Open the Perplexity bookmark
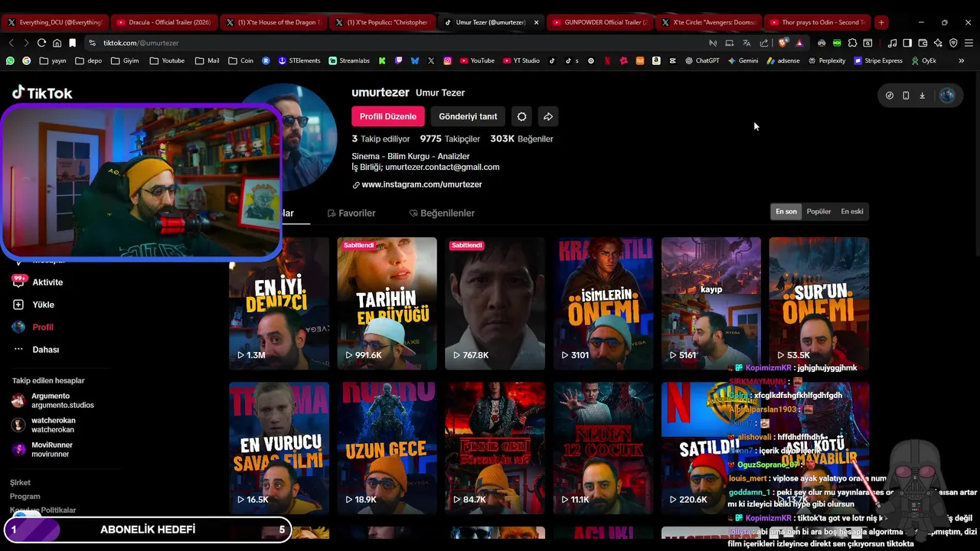 [828, 60]
